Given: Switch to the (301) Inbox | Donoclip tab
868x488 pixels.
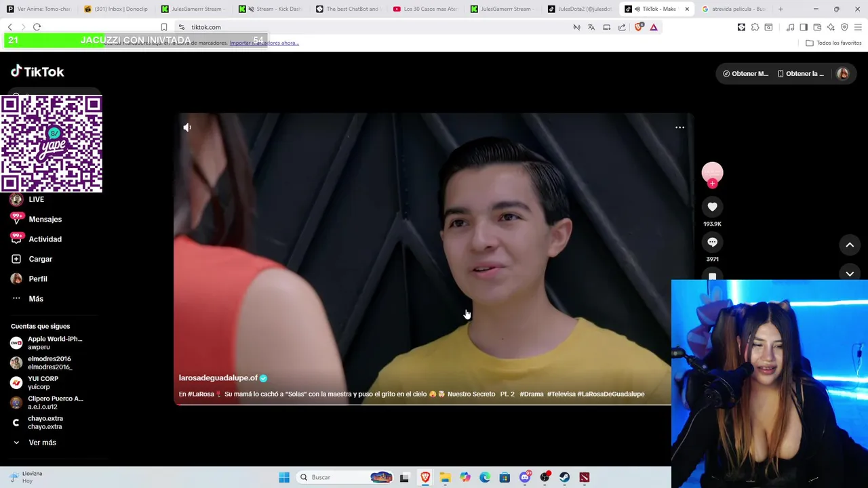Looking at the screenshot, I should tap(116, 9).
